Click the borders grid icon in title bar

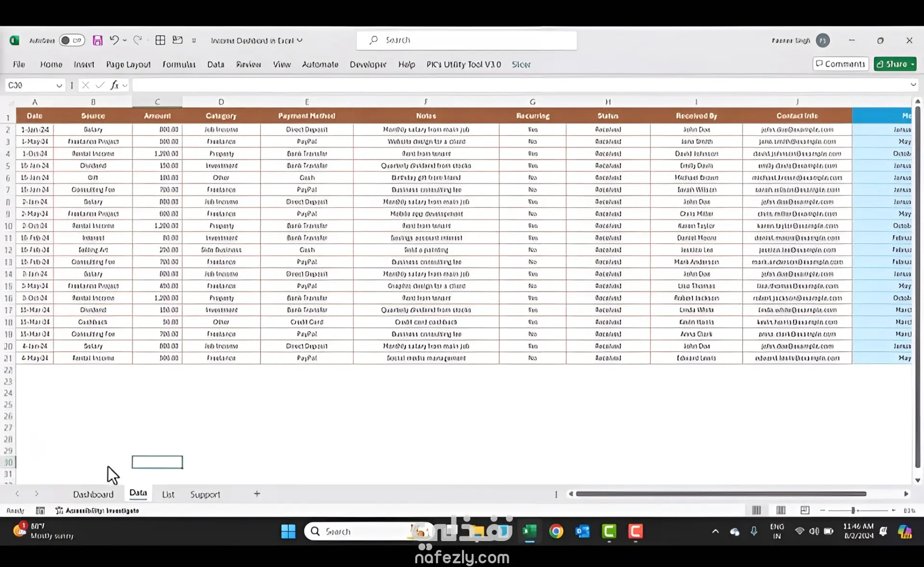160,40
